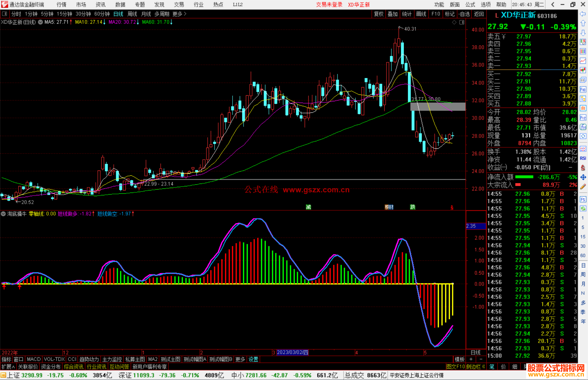Viewport: 588px width, 380px height.
Task: Collapse the 侧边栏 sidebar expander
Action: (476, 367)
